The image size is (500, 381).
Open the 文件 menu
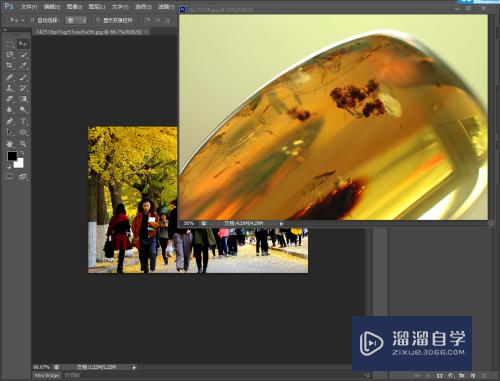point(29,7)
